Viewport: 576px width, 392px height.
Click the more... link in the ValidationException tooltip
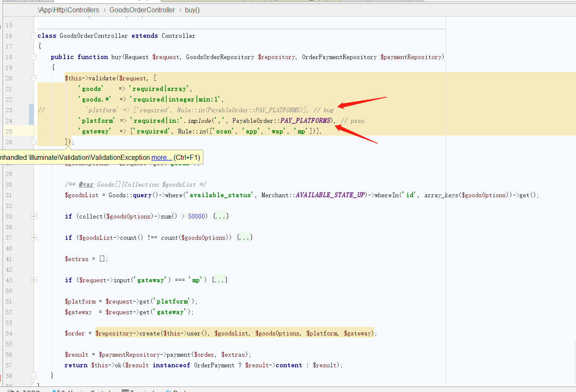click(x=161, y=157)
